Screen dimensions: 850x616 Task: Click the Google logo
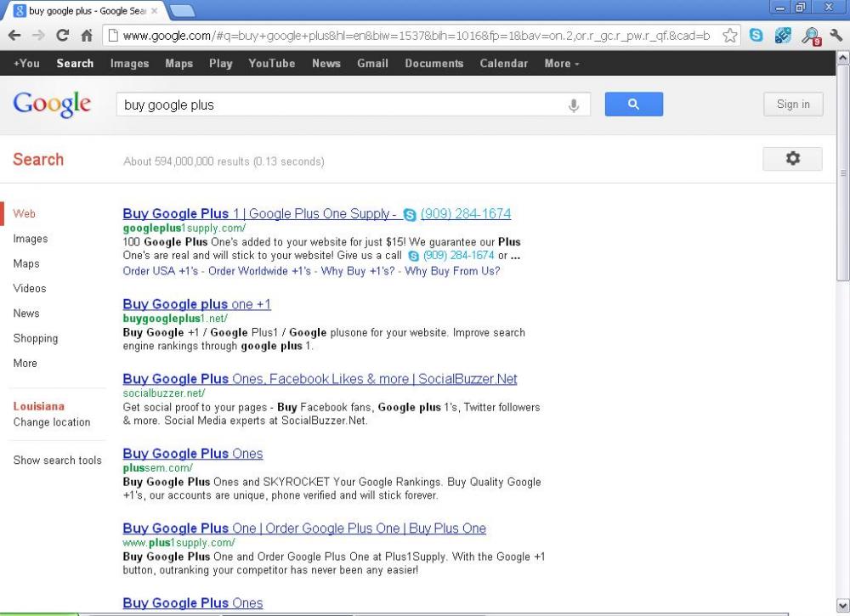pos(52,104)
